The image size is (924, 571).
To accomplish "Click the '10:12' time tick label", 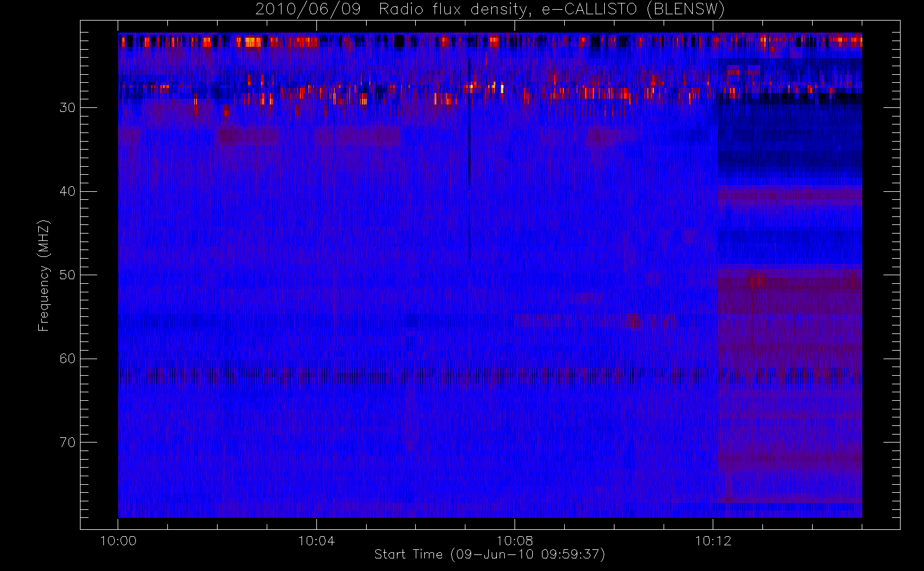I will click(x=713, y=541).
